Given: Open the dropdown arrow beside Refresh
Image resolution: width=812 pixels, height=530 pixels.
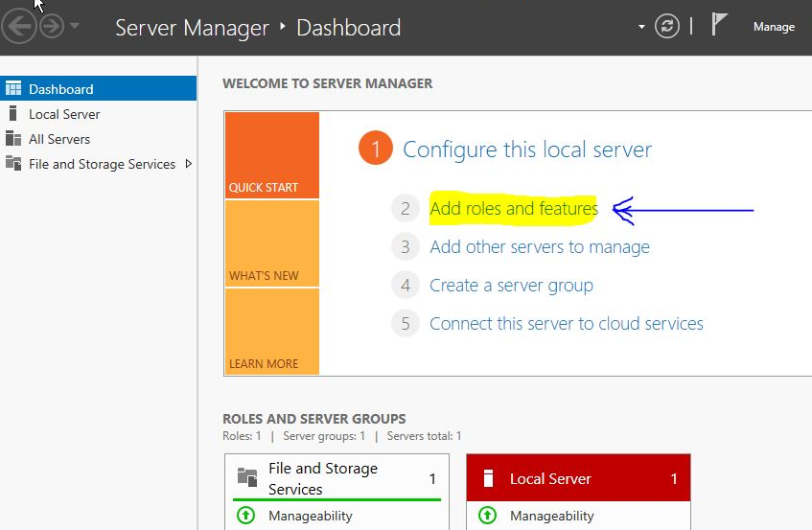Looking at the screenshot, I should pos(641,27).
